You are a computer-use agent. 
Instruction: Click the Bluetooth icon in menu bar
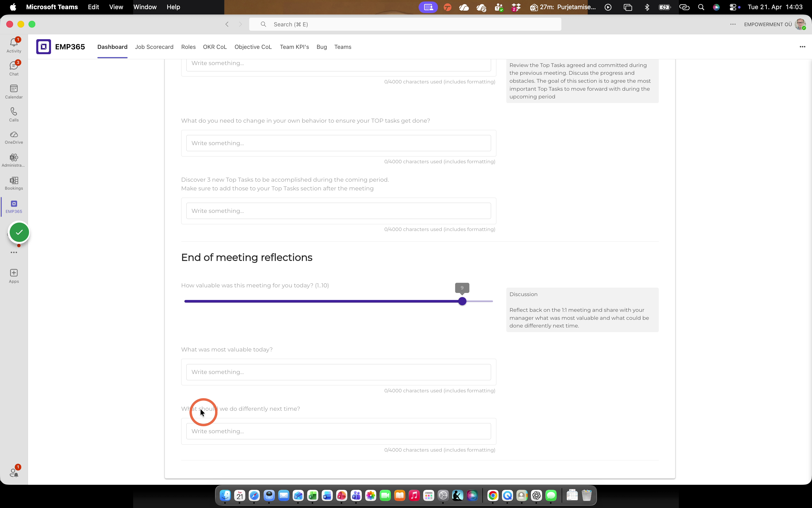tap(647, 7)
